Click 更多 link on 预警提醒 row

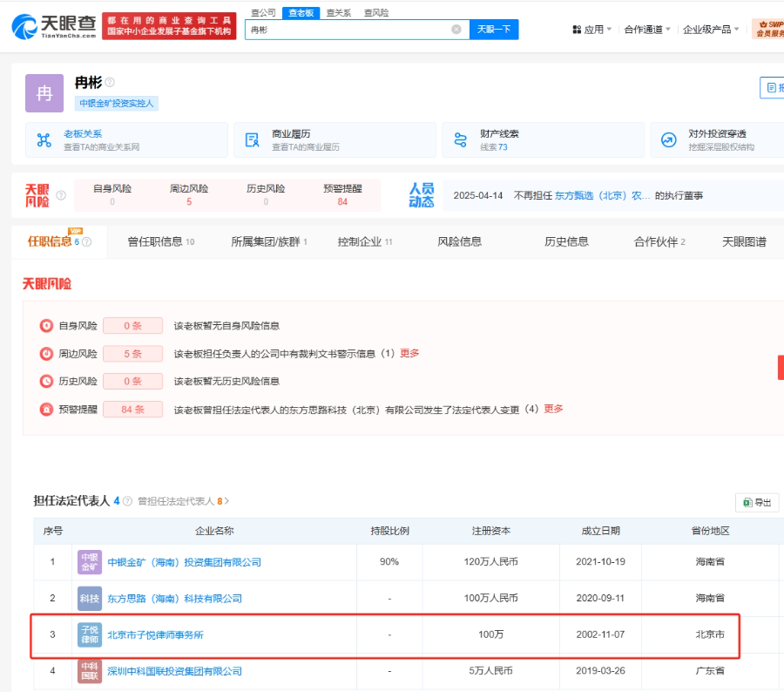tap(553, 409)
